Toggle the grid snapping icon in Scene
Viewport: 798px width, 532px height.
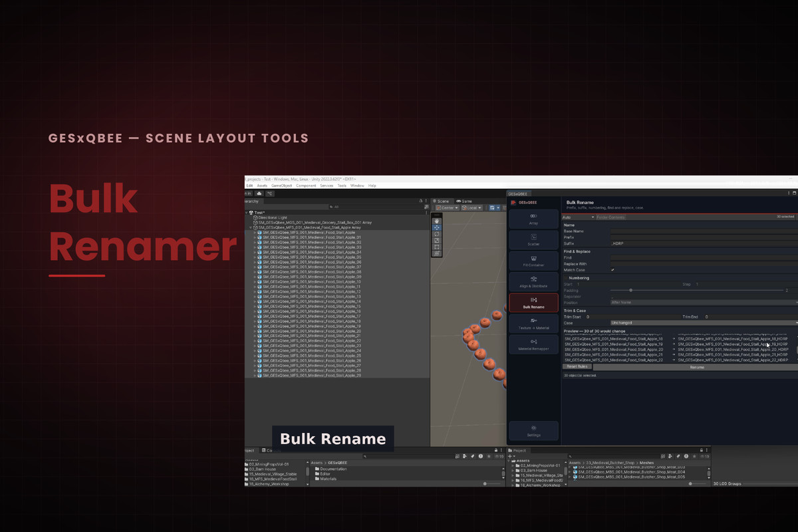click(493, 207)
